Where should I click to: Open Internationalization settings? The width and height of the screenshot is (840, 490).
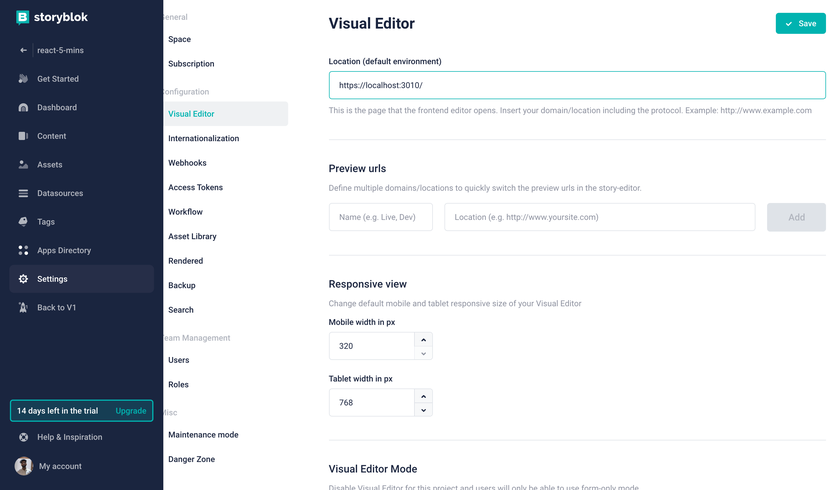tap(204, 138)
